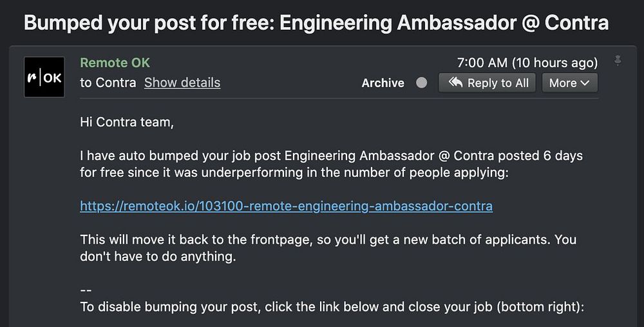This screenshot has width=644, height=327.
Task: Open the remoteok.io job post link
Action: (x=286, y=206)
